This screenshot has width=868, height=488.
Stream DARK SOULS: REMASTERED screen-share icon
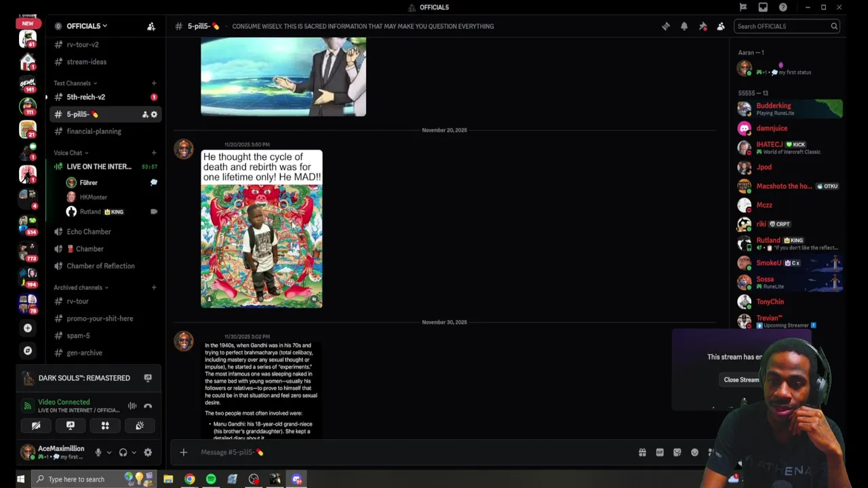coord(148,378)
